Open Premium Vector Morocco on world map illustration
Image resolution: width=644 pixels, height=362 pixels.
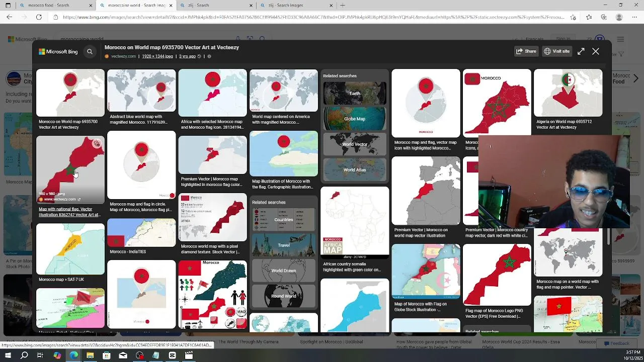tap(426, 191)
